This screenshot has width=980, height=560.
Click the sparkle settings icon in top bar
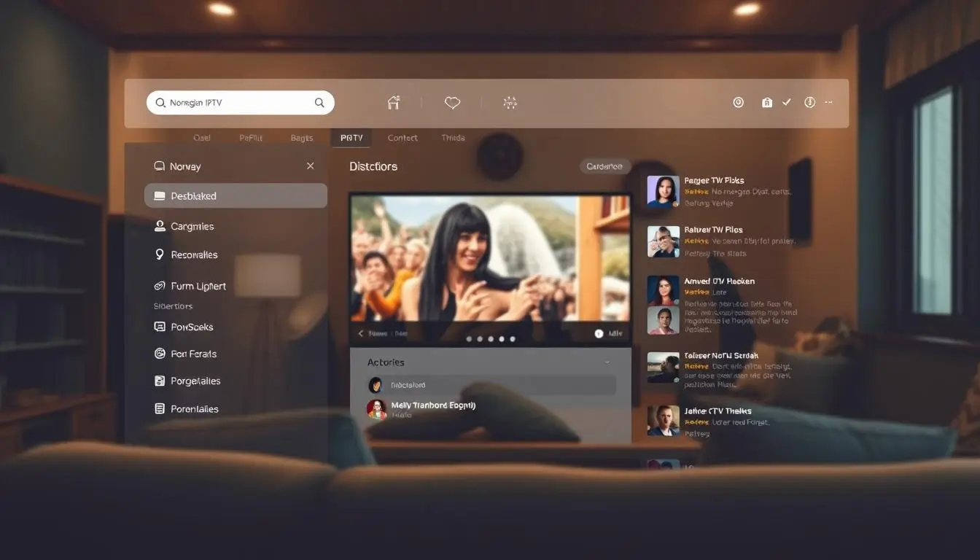510,103
